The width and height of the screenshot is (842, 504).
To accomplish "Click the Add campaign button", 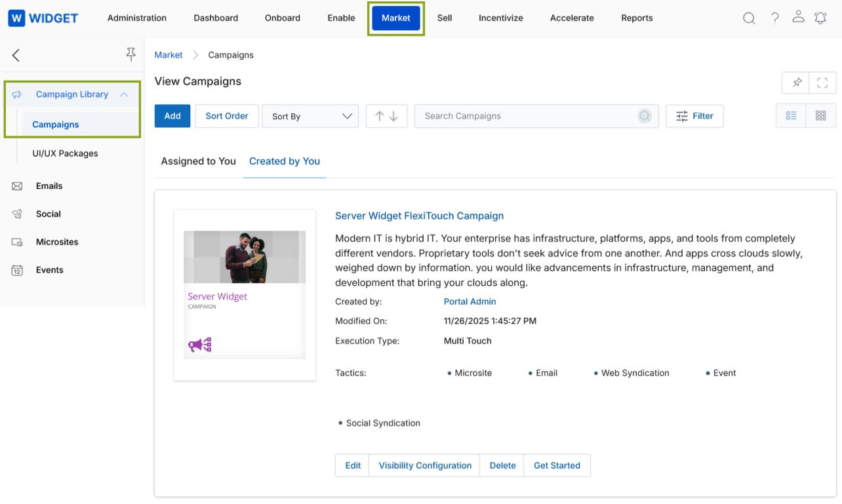I will 172,116.
